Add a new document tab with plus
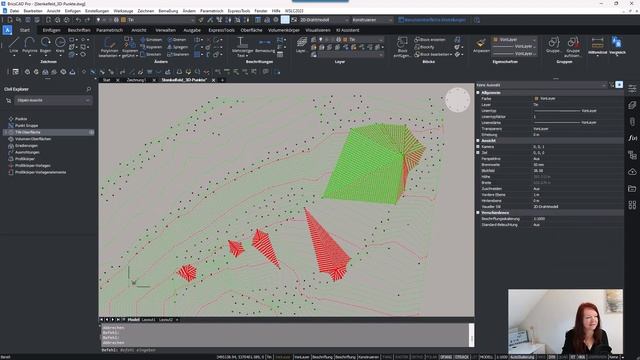The width and height of the screenshot is (640, 360). 222,80
